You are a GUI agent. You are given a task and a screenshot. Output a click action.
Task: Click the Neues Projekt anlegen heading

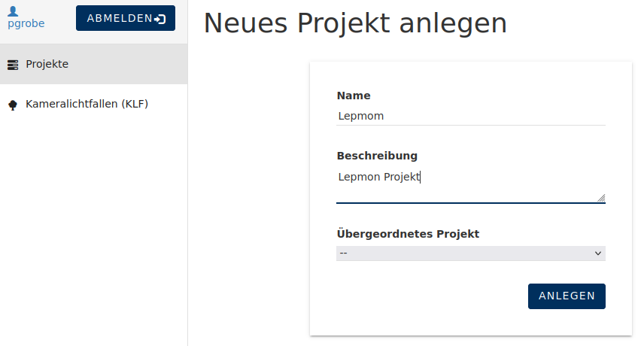[x=355, y=23]
